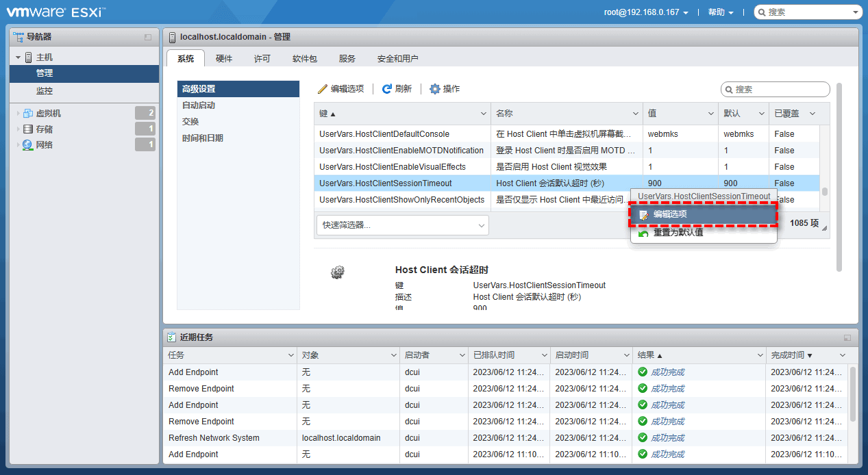Image resolution: width=868 pixels, height=475 pixels.
Task: Expand the Virtual Machines tree node
Action: 18,114
